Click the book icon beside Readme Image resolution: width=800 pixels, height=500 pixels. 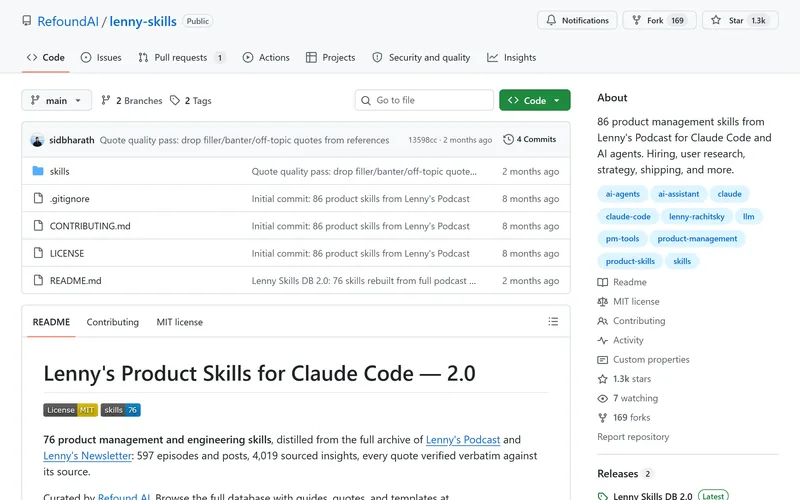pos(603,282)
